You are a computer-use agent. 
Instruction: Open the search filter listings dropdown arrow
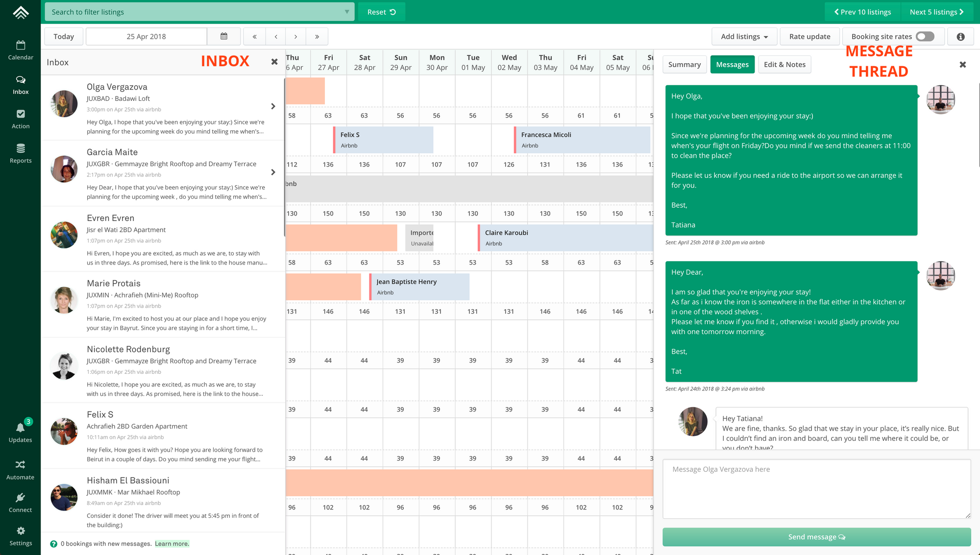click(346, 12)
